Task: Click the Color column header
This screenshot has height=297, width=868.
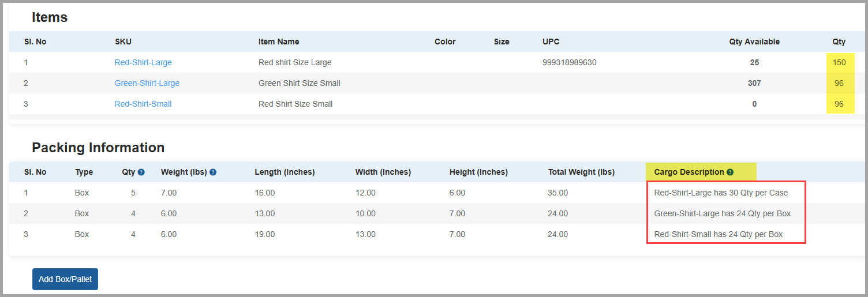Action: click(x=445, y=42)
